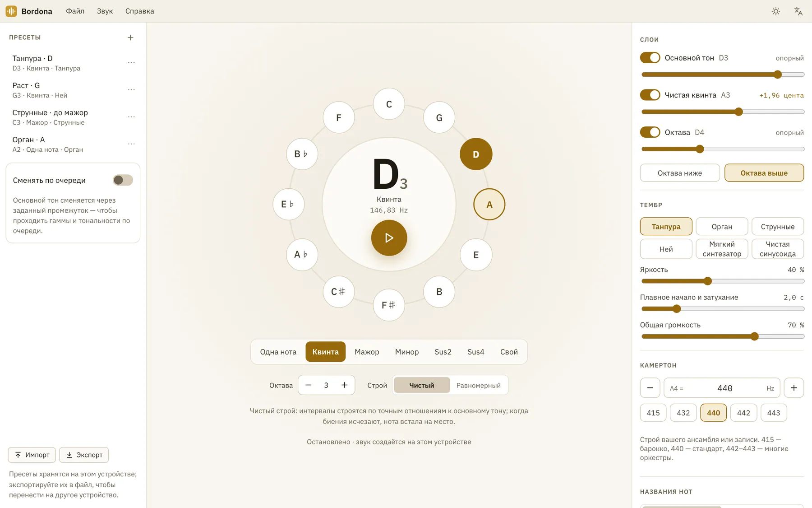Viewport: 812px width, 508px height.
Task: Select note F♯ on the circle
Action: point(389,305)
